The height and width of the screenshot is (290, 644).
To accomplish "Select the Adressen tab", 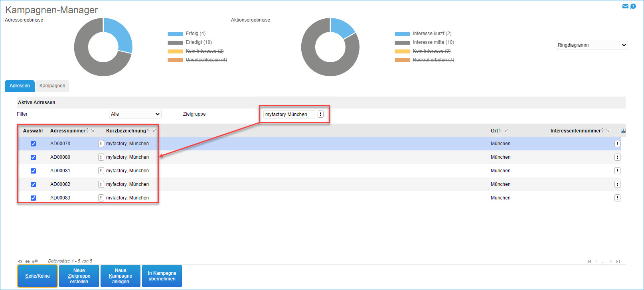I will 20,86.
